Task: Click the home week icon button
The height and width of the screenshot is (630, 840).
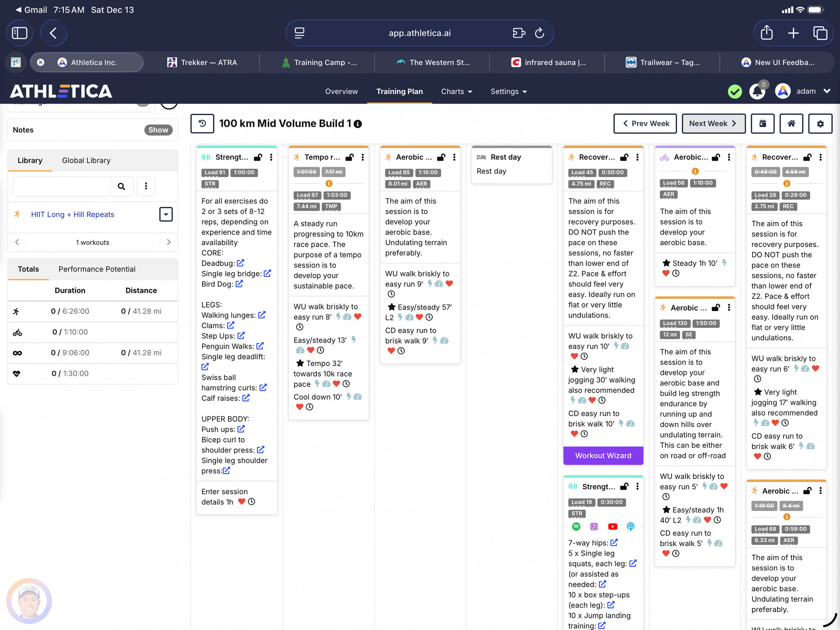Action: tap(791, 123)
